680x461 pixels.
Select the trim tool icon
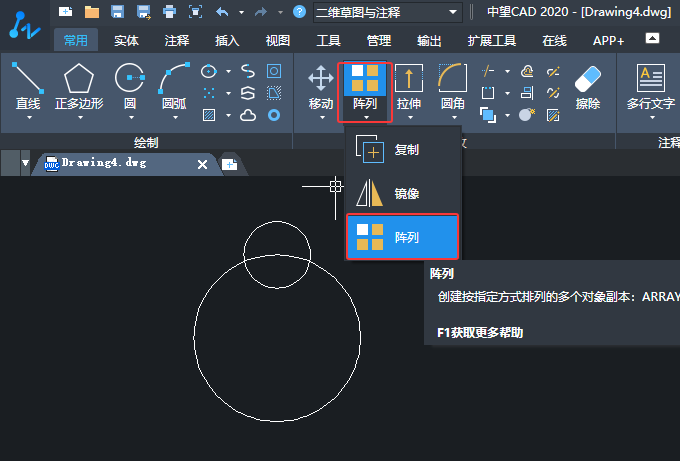tap(488, 71)
